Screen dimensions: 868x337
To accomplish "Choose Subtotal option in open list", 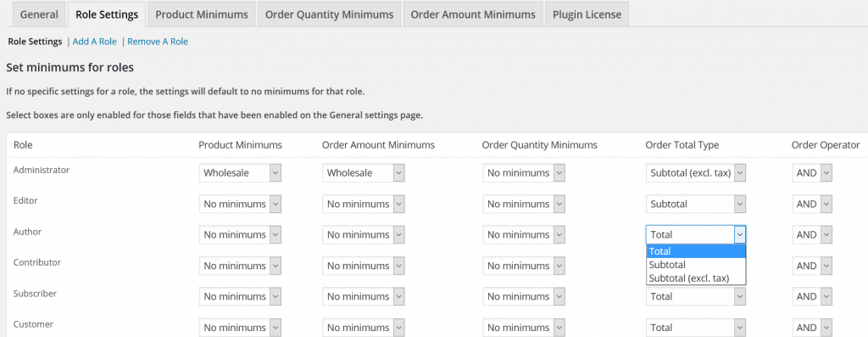I will (696, 264).
